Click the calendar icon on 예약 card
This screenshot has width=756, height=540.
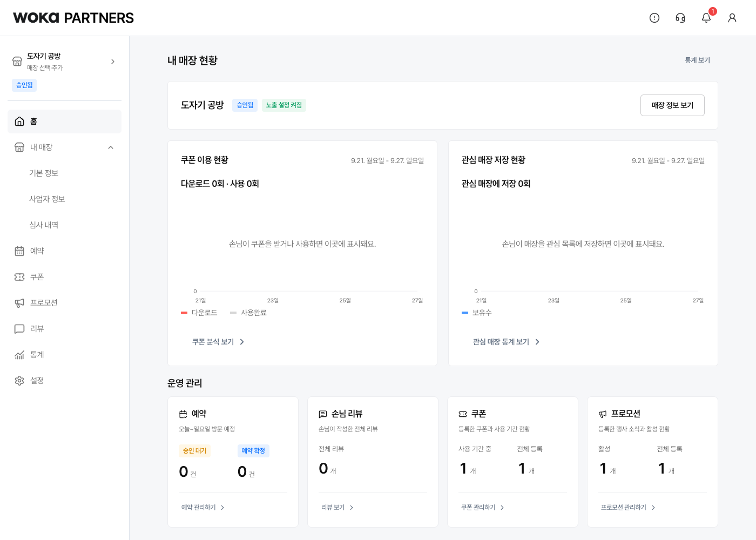point(183,414)
